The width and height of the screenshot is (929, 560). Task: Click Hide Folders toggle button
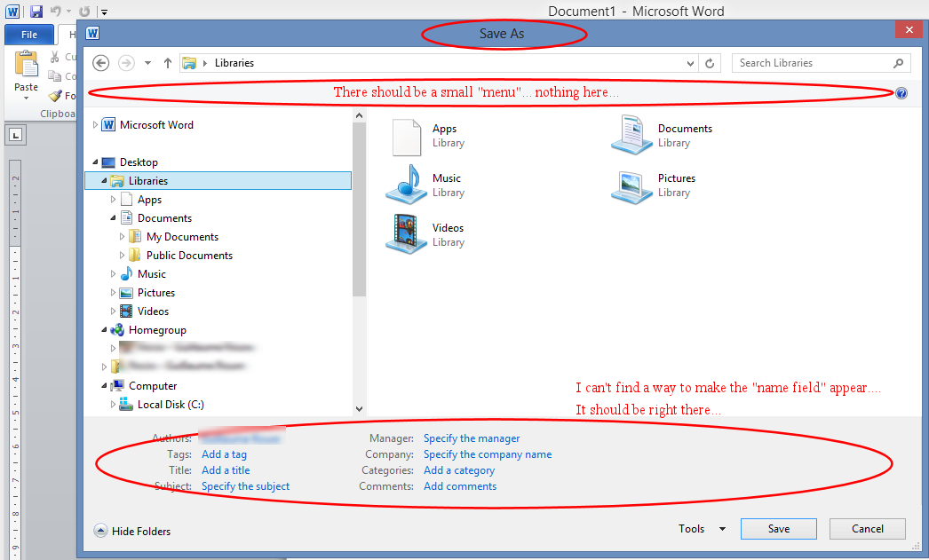pyautogui.click(x=132, y=531)
